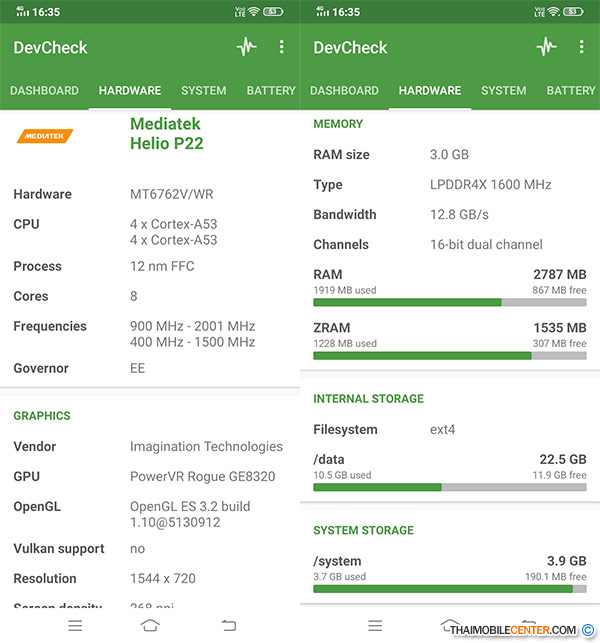Screen dimensions: 600x643
Task: Open the Battery tab in left screen
Action: pos(271,91)
